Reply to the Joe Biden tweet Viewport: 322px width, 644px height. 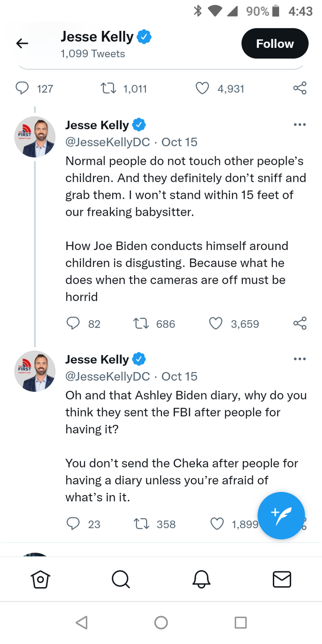click(x=73, y=324)
